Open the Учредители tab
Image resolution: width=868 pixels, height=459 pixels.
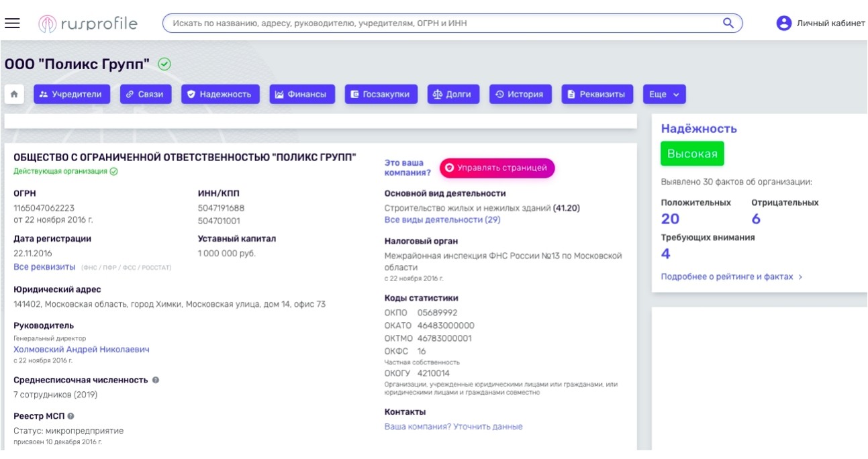pos(72,95)
